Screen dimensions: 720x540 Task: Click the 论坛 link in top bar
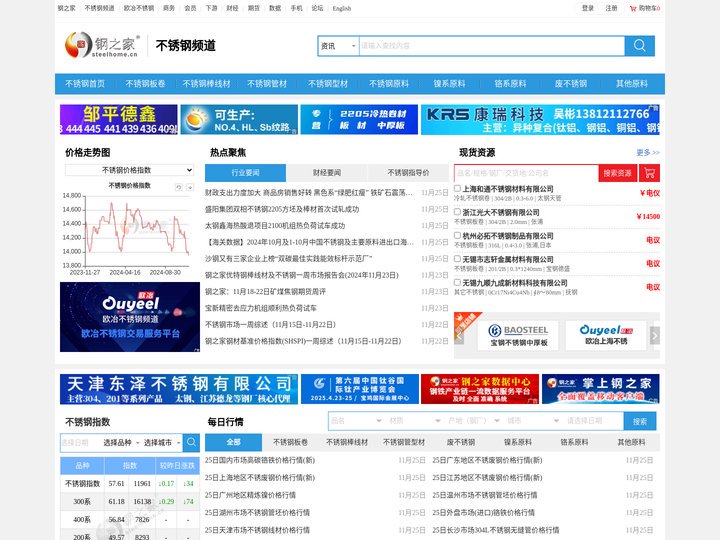tap(317, 8)
